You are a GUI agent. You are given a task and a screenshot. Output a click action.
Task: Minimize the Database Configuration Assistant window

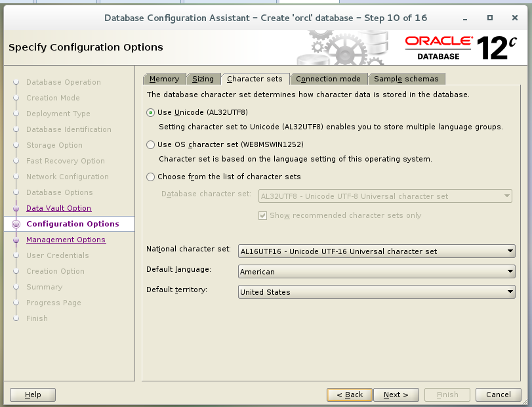(465, 18)
